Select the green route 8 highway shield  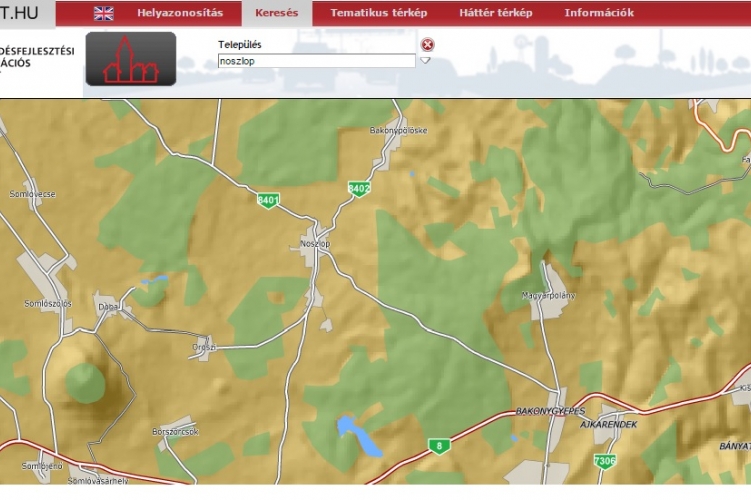point(437,445)
